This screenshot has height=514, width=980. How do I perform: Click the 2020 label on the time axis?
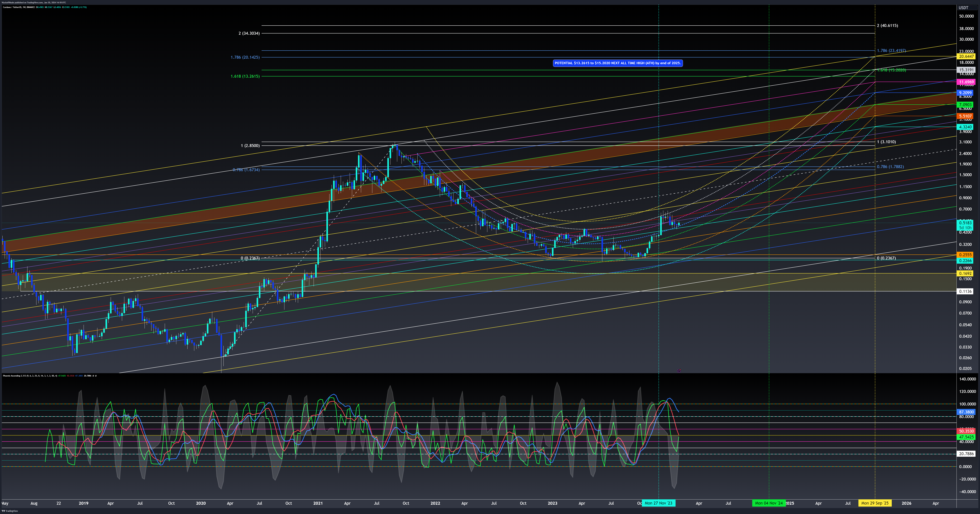(x=201, y=503)
